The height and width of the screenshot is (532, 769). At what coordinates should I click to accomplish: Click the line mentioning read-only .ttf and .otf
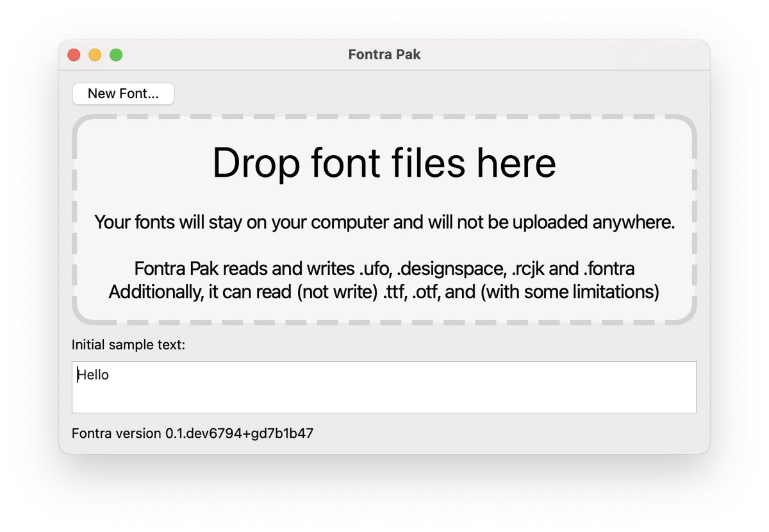tap(384, 292)
